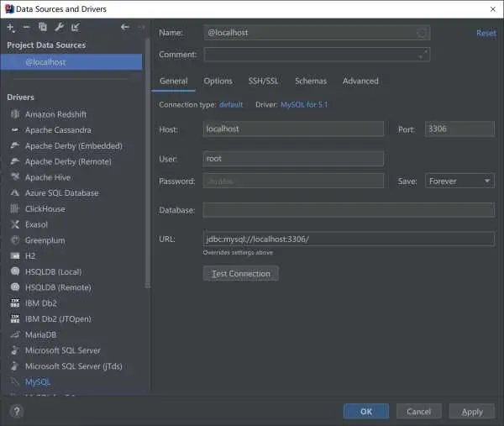This screenshot has height=426, width=504.
Task: Select the MariaDB driver
Action: 40,334
